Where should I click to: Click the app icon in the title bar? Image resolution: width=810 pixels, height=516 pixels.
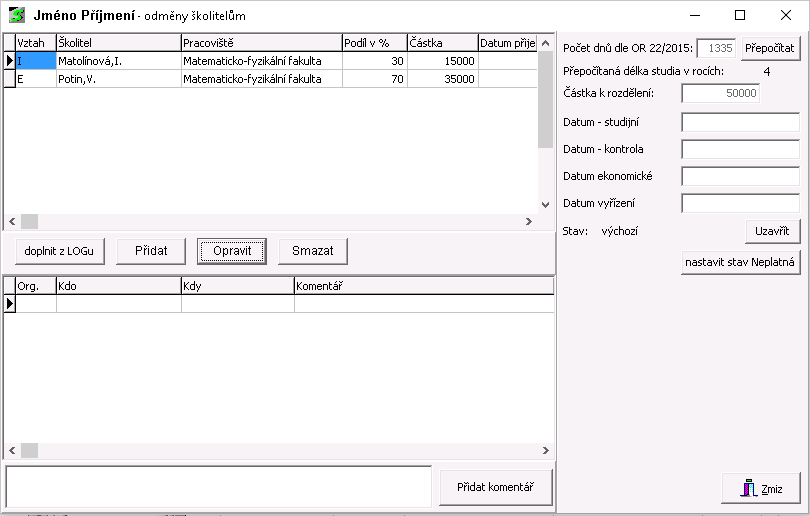[x=17, y=16]
